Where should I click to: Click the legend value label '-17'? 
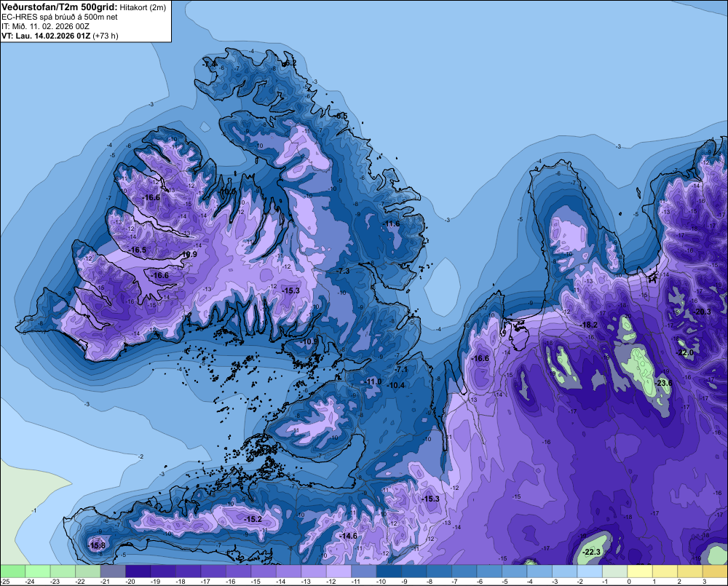206,582
